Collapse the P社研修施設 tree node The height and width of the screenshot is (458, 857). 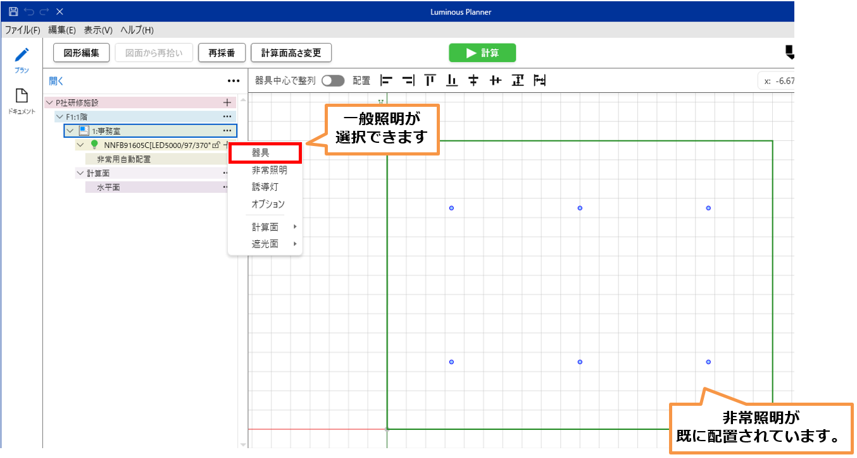pyautogui.click(x=49, y=102)
